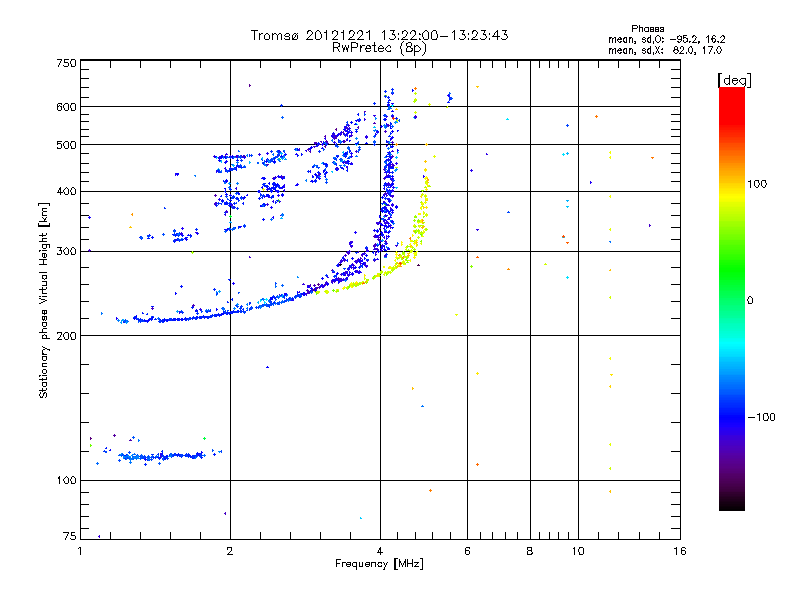Click the x-axis tick label '16'

[x=680, y=551]
